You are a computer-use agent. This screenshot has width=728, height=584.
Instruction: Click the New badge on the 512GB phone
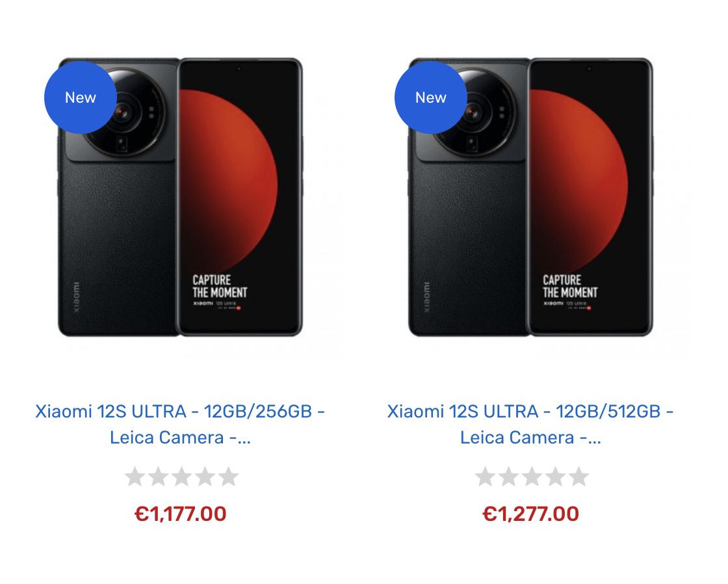tap(431, 98)
